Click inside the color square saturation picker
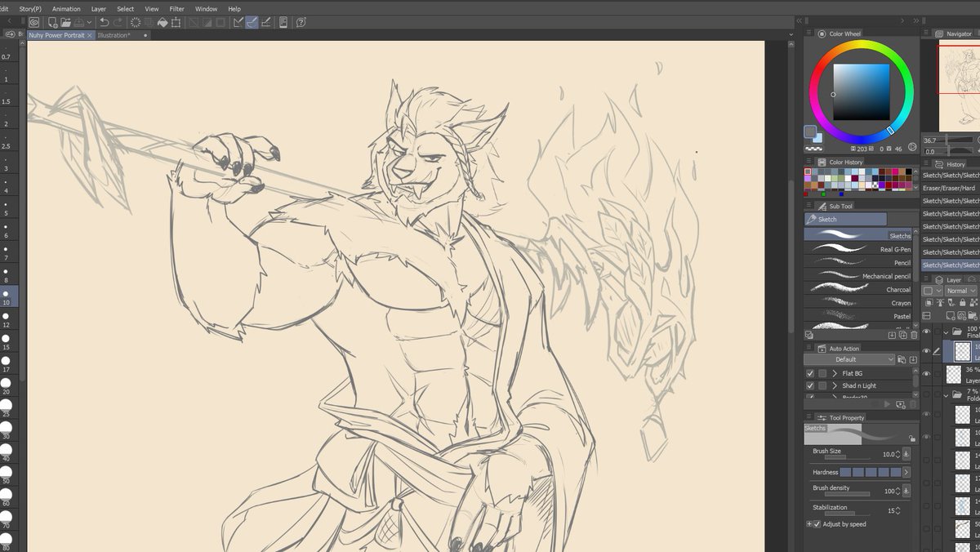The image size is (980, 552). pyautogui.click(x=861, y=92)
